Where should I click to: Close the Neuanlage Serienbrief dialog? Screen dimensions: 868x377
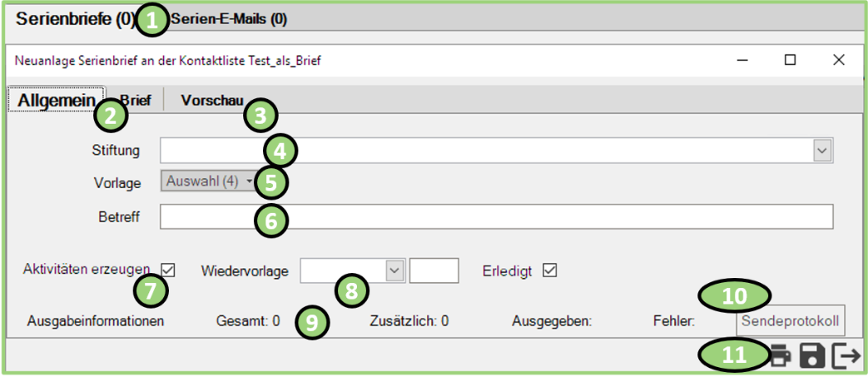(838, 60)
